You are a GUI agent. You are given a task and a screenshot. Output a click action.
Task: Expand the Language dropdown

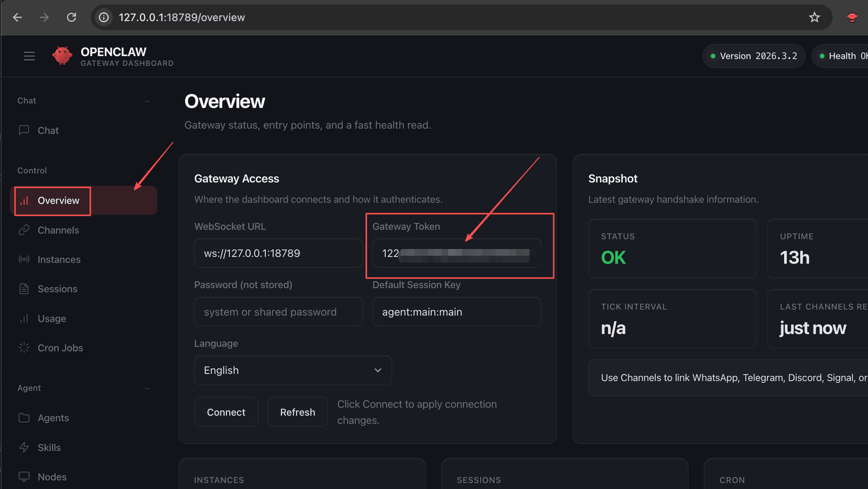[x=293, y=370]
